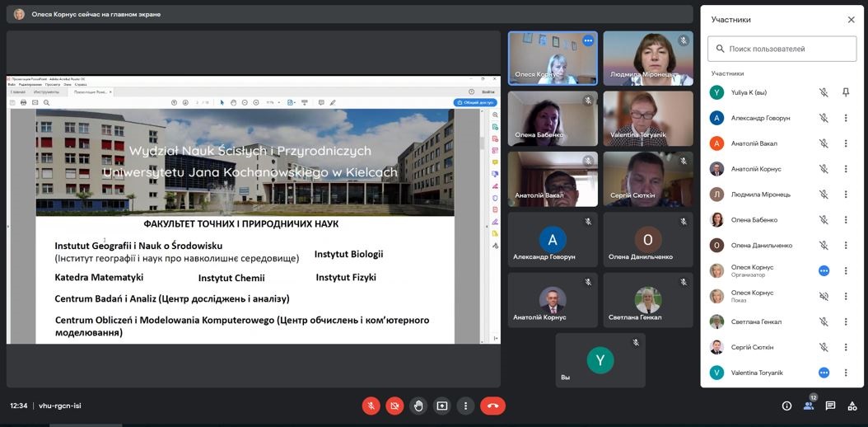Click Instytut Biologii text on slide
The width and height of the screenshot is (868, 427).
(348, 254)
